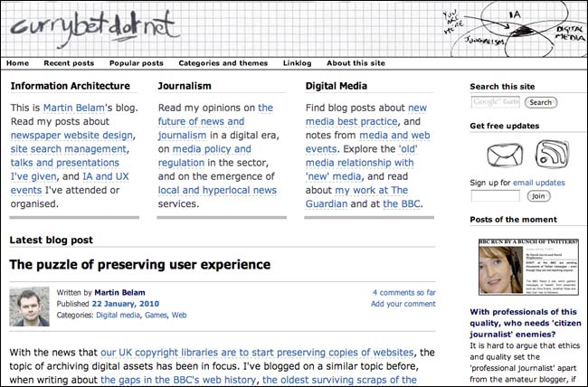The image size is (588, 387).
Task: Open local and hyperlocal news link
Action: pyautogui.click(x=217, y=191)
